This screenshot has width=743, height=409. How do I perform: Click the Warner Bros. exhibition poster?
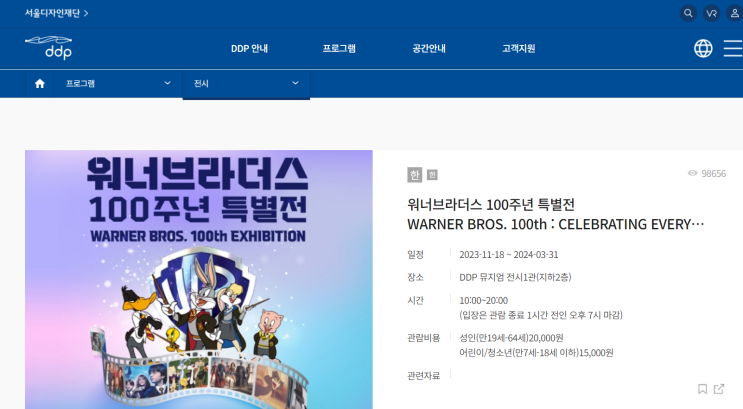[x=199, y=280]
